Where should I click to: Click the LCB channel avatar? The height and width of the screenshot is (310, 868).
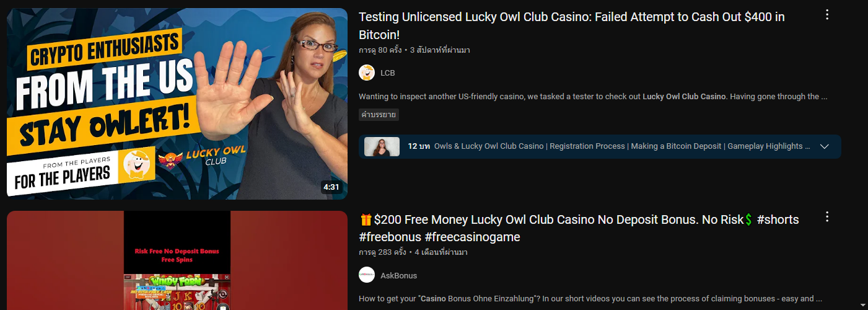tap(367, 73)
